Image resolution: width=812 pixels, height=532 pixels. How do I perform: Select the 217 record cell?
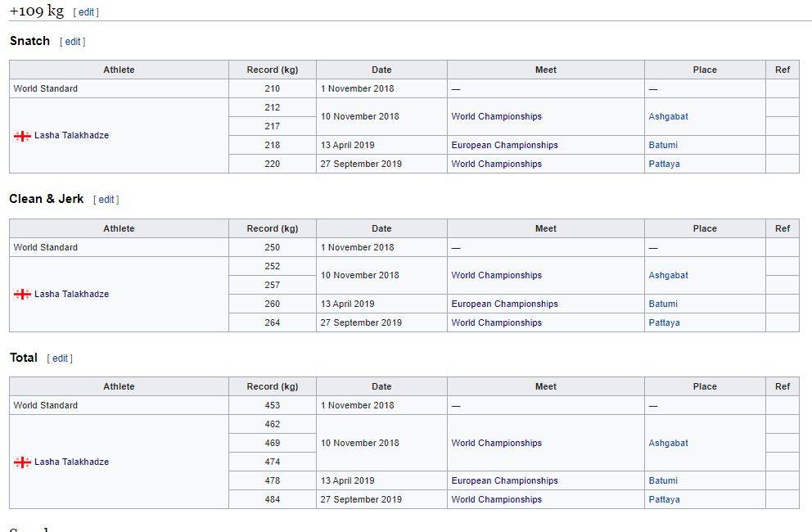click(x=273, y=126)
